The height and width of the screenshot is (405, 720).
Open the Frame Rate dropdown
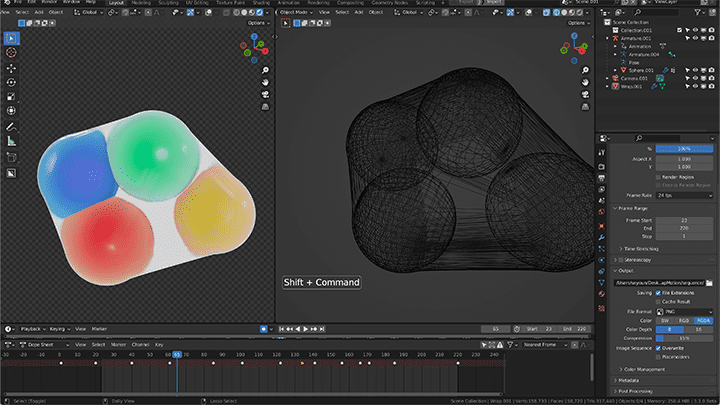click(684, 195)
